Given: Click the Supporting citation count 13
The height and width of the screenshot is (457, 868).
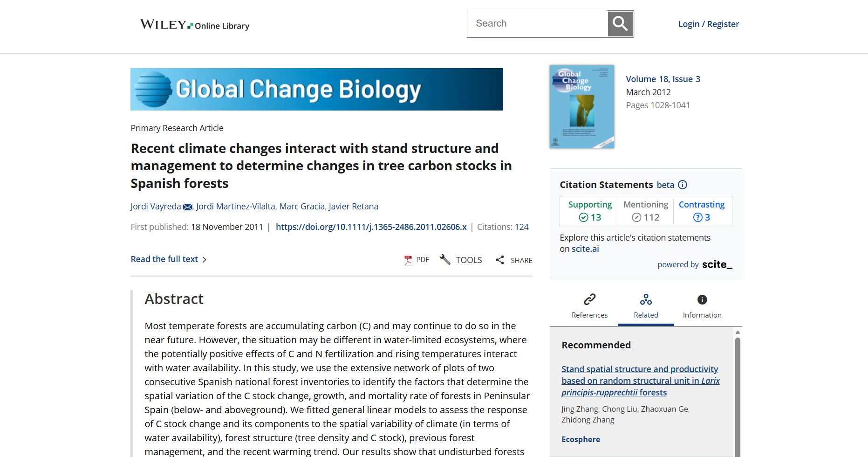Looking at the screenshot, I should tap(589, 217).
